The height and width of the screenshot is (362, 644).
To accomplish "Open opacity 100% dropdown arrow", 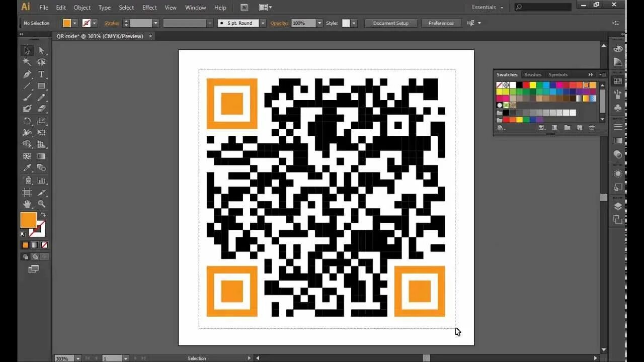I will (319, 23).
